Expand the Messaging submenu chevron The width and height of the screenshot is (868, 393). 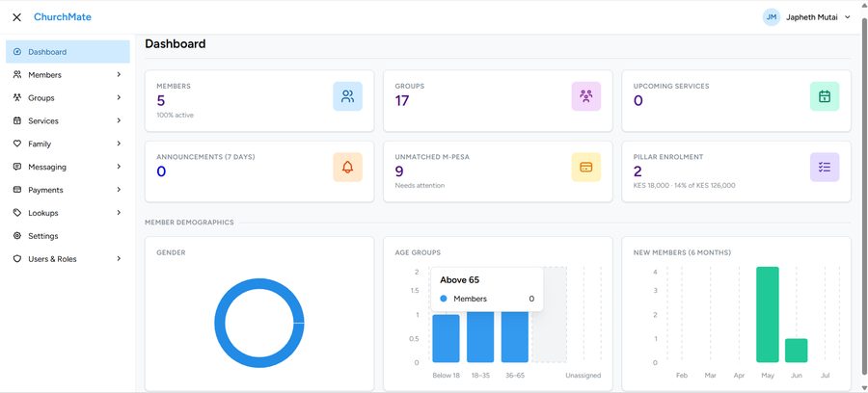click(x=119, y=167)
